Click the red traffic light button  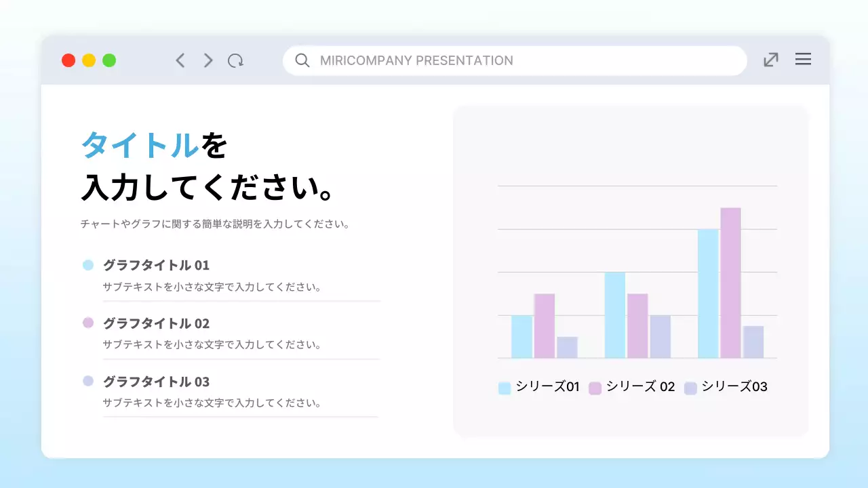(x=68, y=60)
